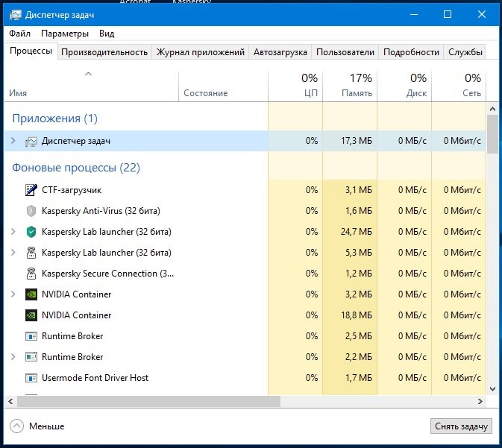Click the vertical scrollbar up arrow

pyautogui.click(x=492, y=109)
